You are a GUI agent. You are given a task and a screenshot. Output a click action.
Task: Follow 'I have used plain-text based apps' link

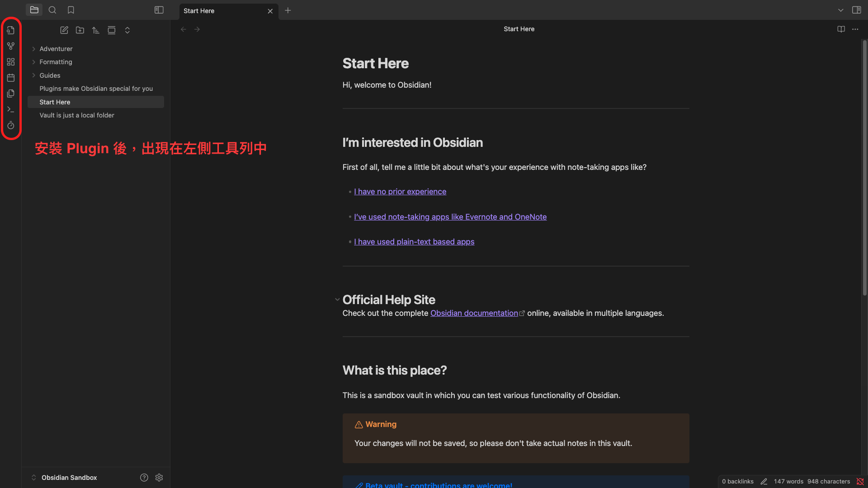click(x=414, y=242)
